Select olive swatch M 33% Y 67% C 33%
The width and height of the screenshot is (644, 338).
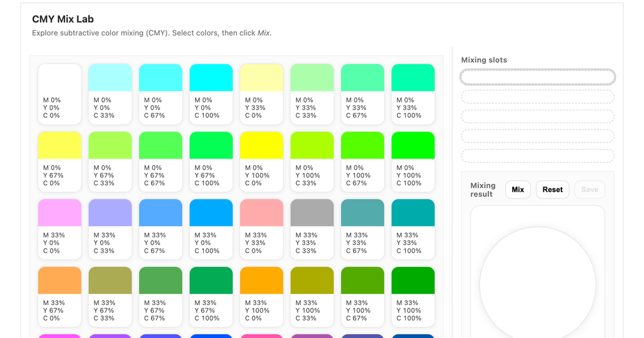pos(110,296)
